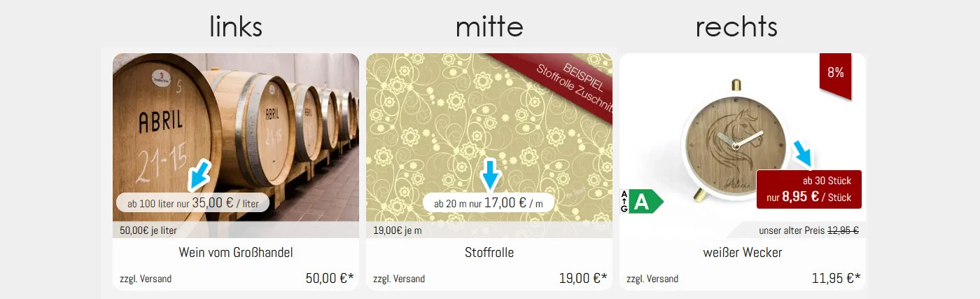Click the ab 100 liter nur 35,00 € badge
The width and height of the screenshot is (980, 299).
coord(192,203)
